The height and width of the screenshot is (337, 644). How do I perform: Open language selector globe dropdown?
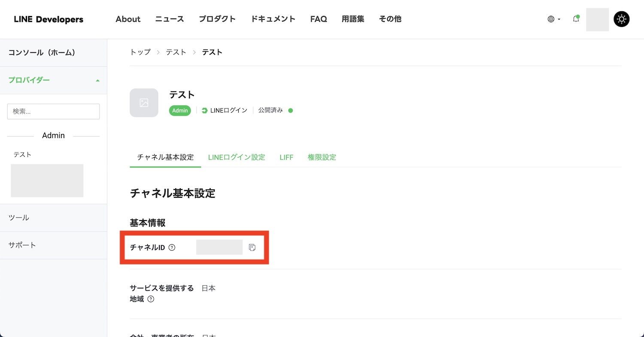click(554, 19)
